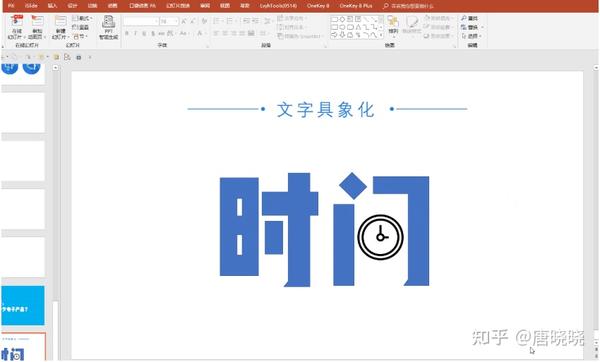This screenshot has height=362, width=600.
Task: Select the triangle shape in the shapes gallery
Action: [358, 27]
